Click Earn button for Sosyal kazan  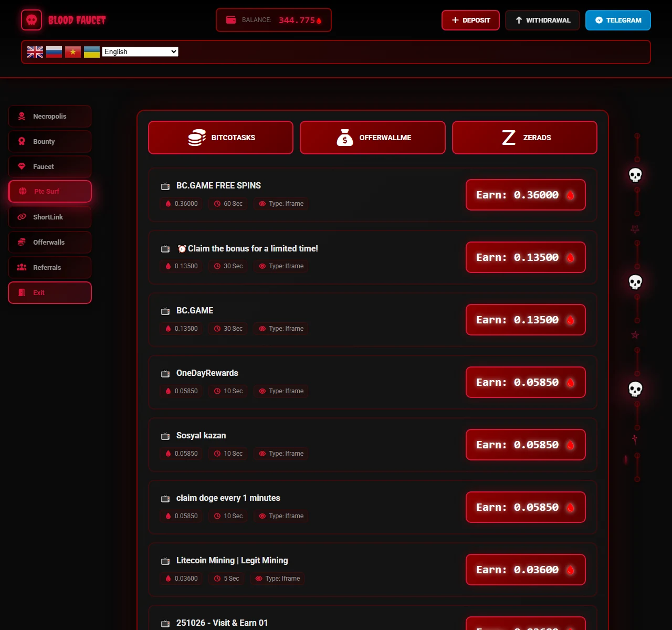(526, 445)
